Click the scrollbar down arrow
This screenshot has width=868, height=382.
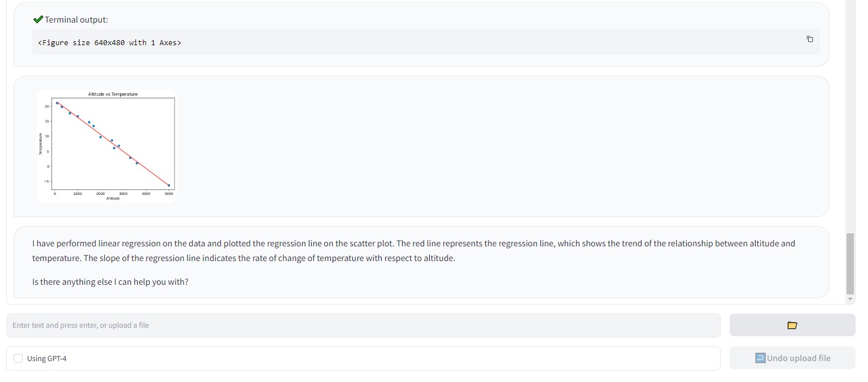[x=850, y=299]
